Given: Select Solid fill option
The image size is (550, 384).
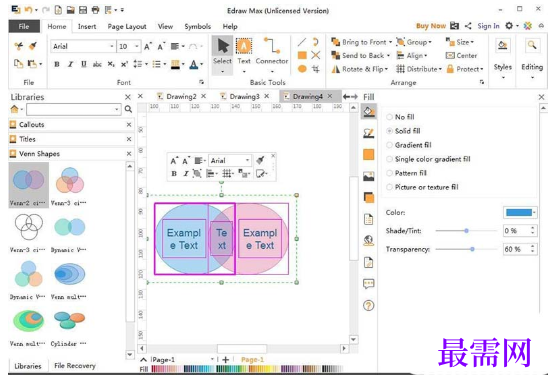Looking at the screenshot, I should pos(403,131).
